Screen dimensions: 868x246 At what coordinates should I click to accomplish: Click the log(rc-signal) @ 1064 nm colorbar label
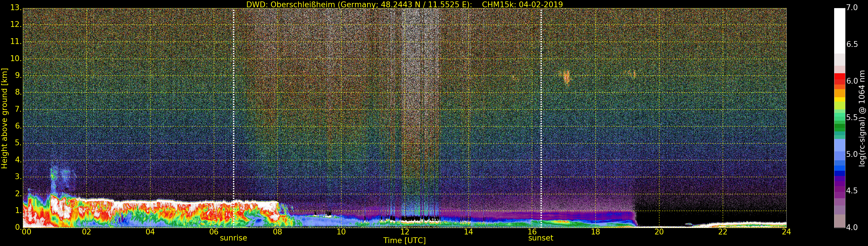click(862, 118)
